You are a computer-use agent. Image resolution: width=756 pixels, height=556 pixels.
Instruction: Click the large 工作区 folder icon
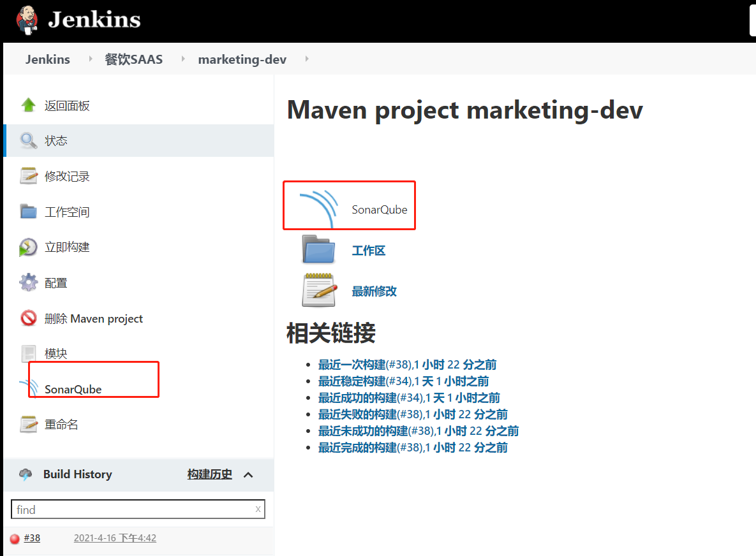click(318, 249)
